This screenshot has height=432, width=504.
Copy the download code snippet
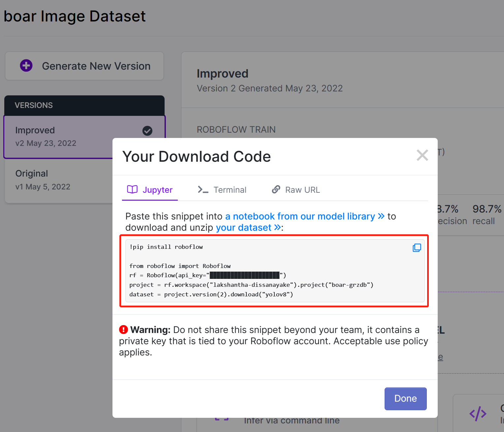[417, 248]
